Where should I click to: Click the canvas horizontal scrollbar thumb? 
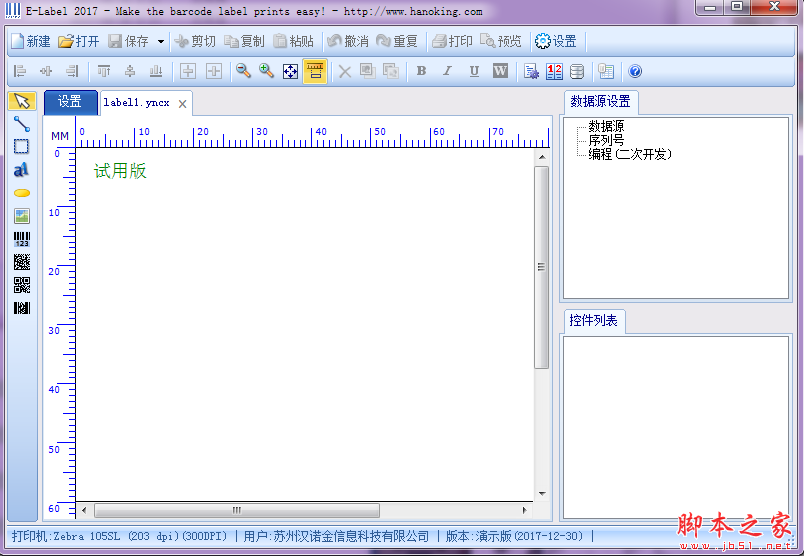pyautogui.click(x=237, y=510)
